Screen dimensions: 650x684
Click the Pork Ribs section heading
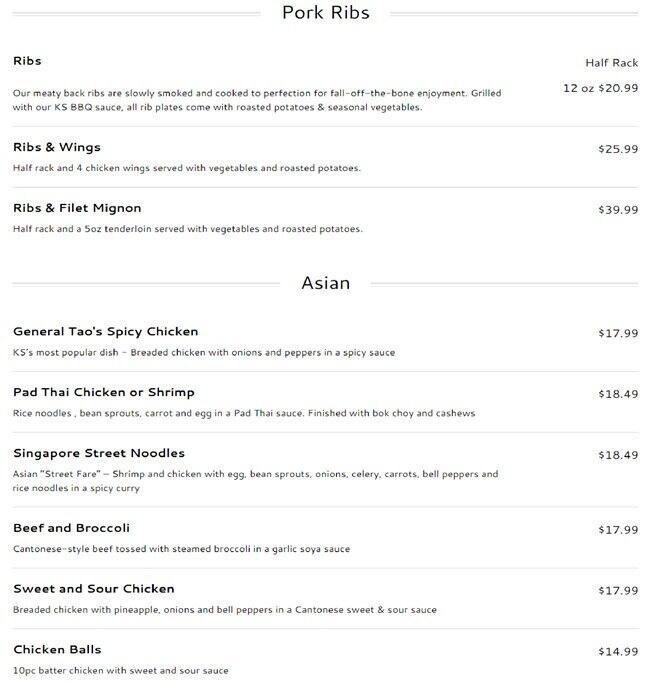pos(325,13)
